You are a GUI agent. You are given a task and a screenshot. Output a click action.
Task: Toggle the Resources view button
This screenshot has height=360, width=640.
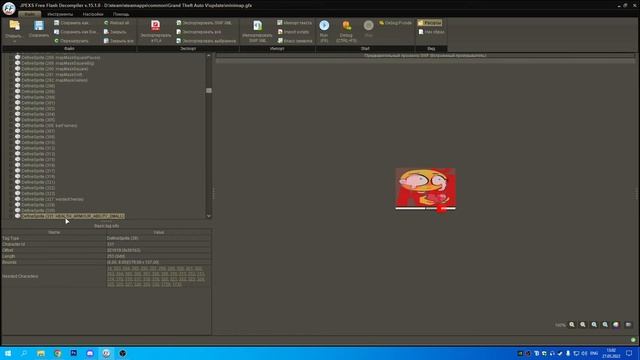429,23
